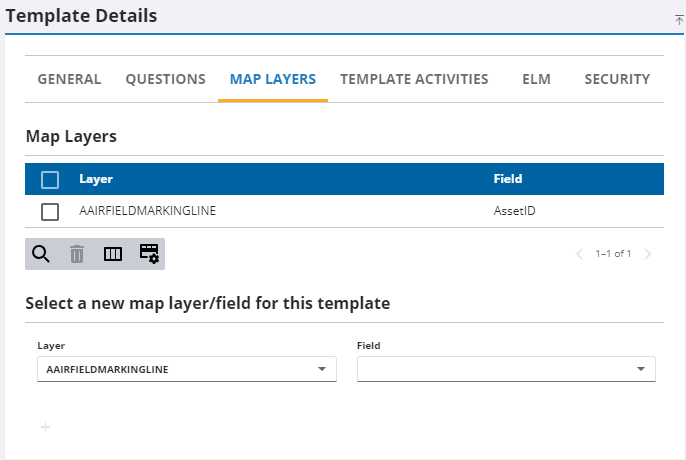
Task: Expand the Field dropdown
Action: click(x=640, y=369)
